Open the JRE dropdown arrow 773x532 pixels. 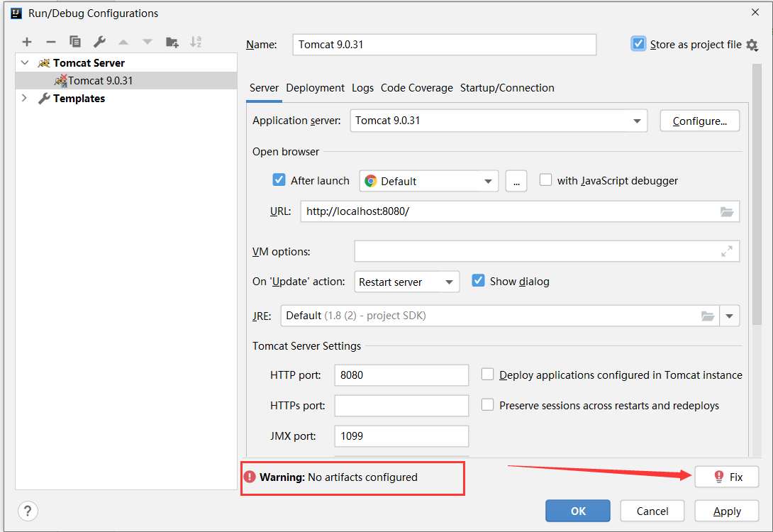point(730,316)
